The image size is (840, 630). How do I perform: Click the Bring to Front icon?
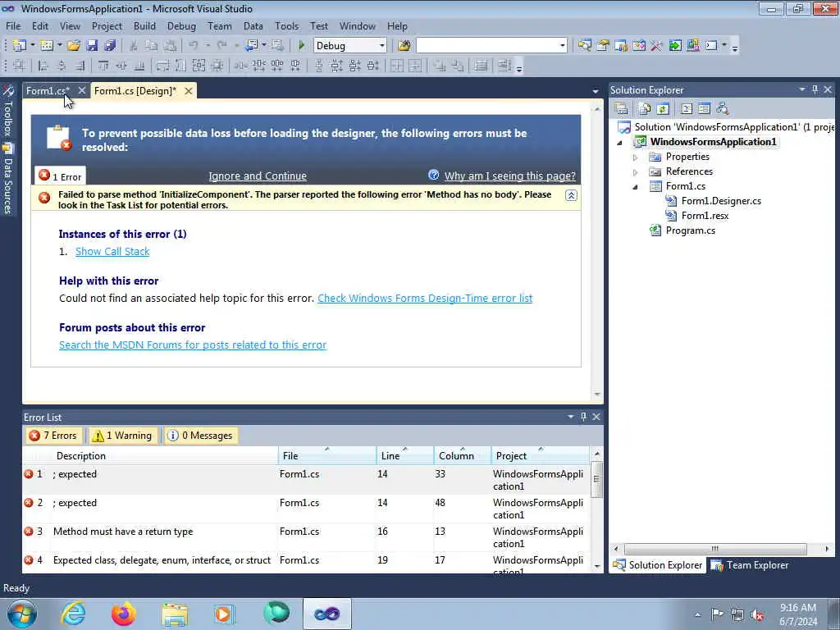(440, 66)
